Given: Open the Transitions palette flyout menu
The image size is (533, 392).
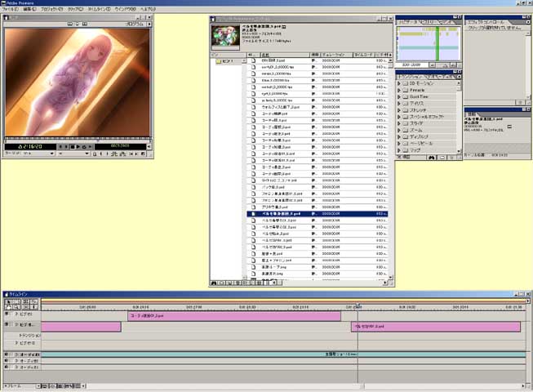Looking at the screenshot, I should [459, 77].
